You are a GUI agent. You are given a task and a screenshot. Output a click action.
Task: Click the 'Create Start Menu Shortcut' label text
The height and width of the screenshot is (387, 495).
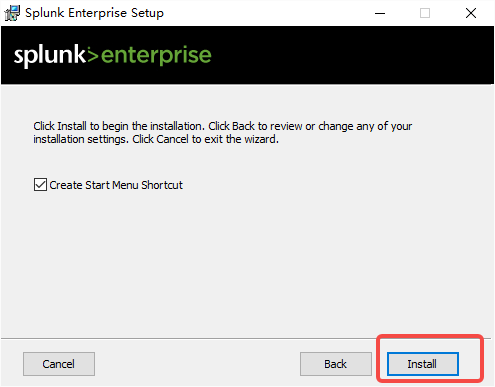coord(116,185)
